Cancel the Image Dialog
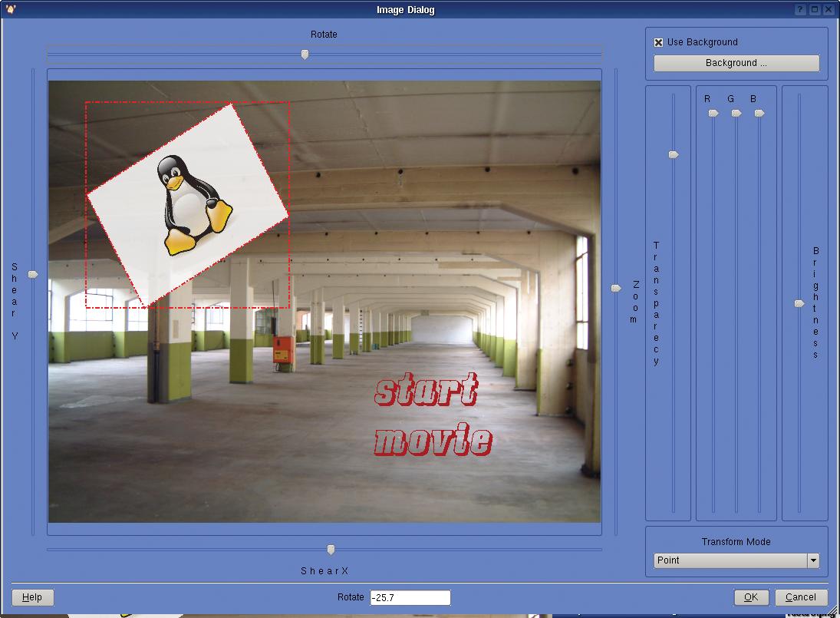This screenshot has height=618, width=840. tap(801, 597)
